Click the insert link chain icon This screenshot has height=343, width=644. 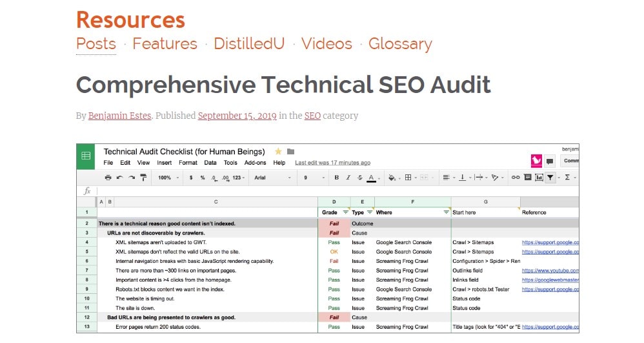point(515,178)
